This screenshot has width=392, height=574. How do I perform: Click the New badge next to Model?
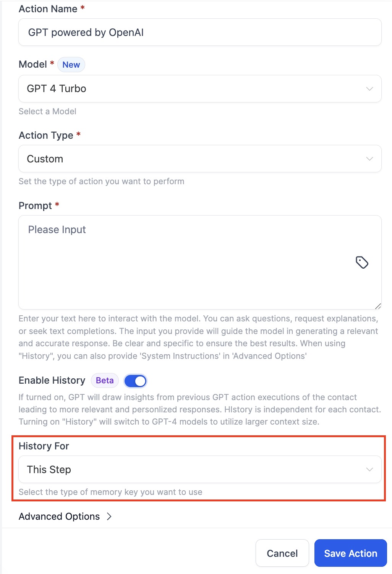coord(71,64)
